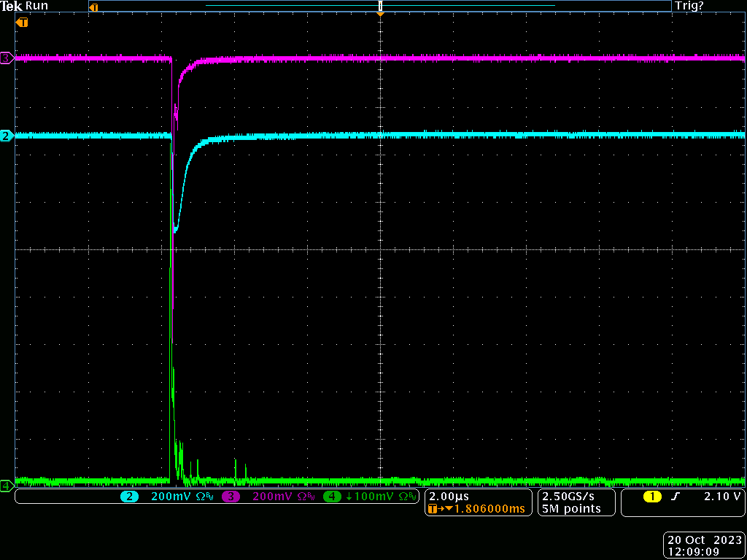
Task: Click the zoom window handle in the overview bar
Action: (380, 7)
